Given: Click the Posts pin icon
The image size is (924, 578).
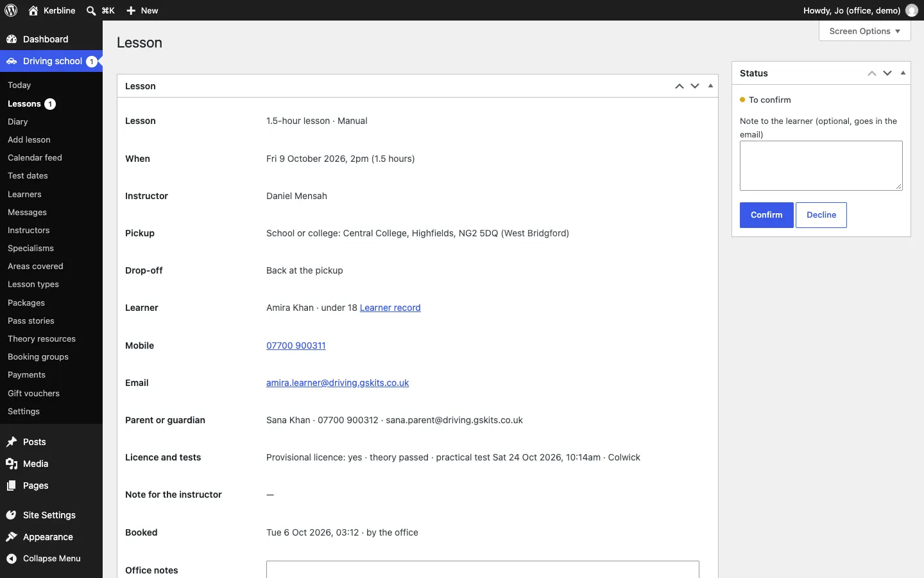Looking at the screenshot, I should (12, 442).
